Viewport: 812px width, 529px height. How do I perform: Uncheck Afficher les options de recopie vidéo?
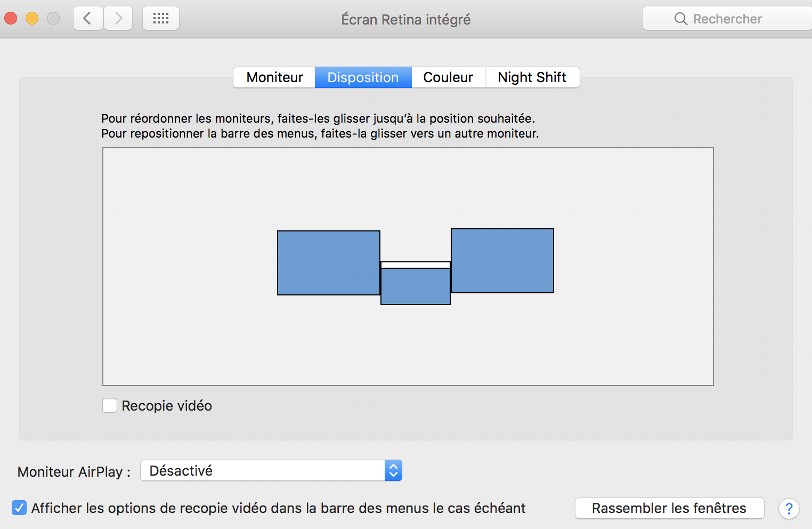(x=19, y=508)
